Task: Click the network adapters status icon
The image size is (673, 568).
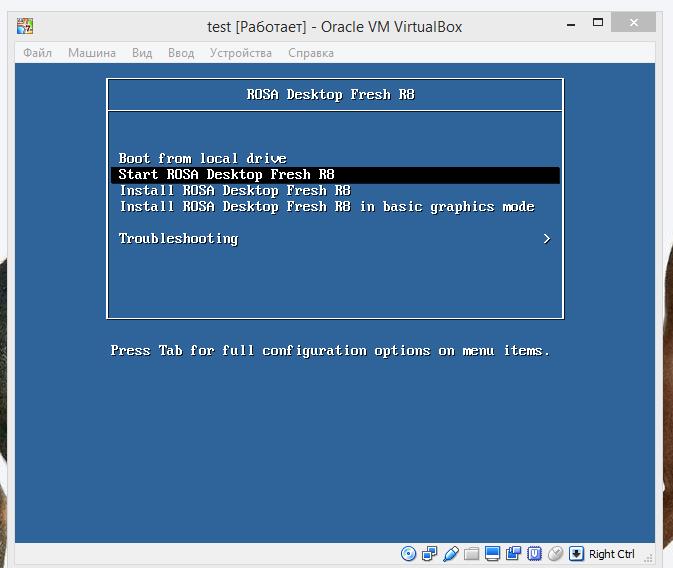Action: (429, 554)
